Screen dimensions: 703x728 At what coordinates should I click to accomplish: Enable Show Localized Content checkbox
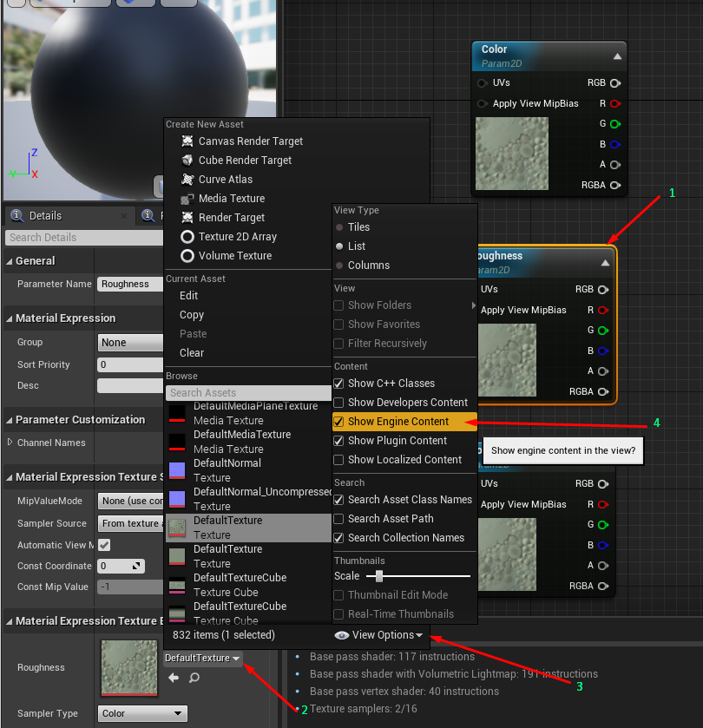point(339,460)
